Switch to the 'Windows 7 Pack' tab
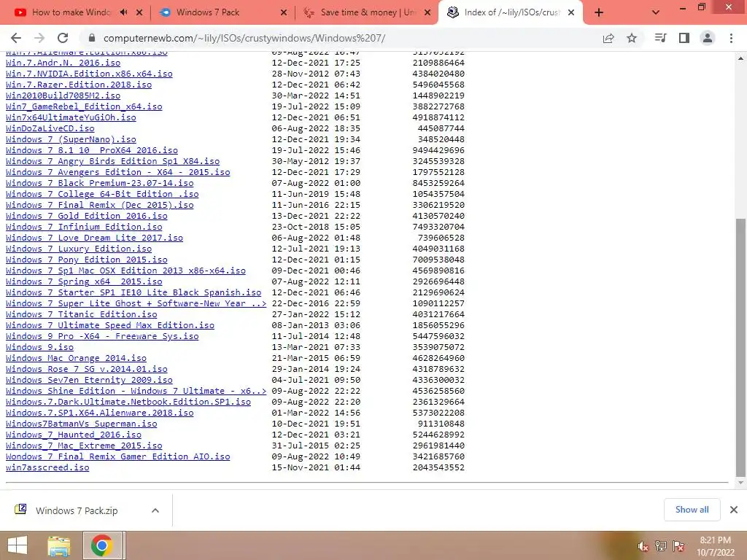The height and width of the screenshot is (560, 747). (x=208, y=12)
